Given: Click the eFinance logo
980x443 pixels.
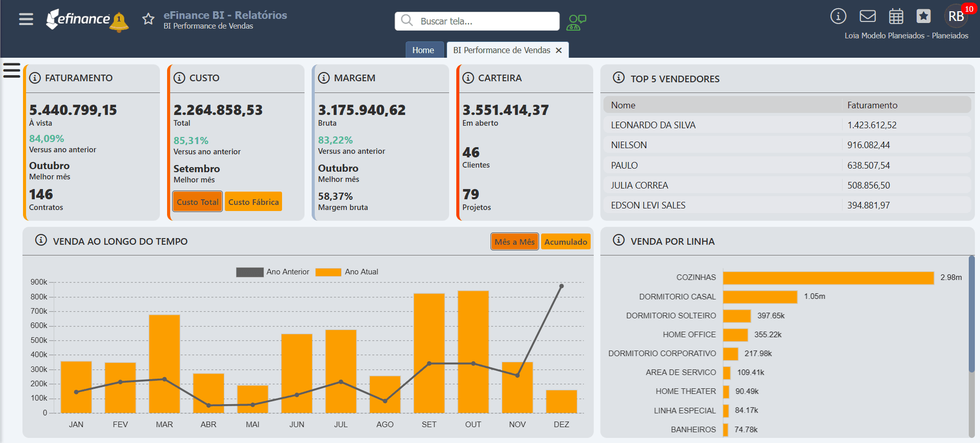Looking at the screenshot, I should click(78, 19).
